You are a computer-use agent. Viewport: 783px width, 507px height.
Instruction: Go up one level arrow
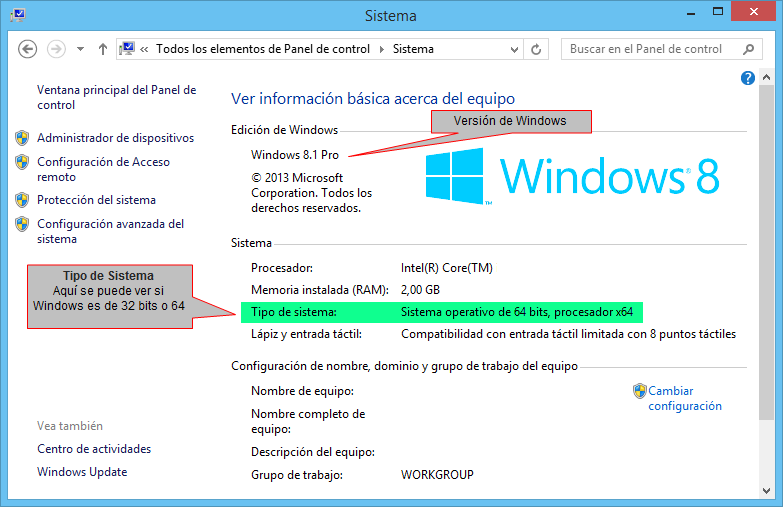pos(103,49)
